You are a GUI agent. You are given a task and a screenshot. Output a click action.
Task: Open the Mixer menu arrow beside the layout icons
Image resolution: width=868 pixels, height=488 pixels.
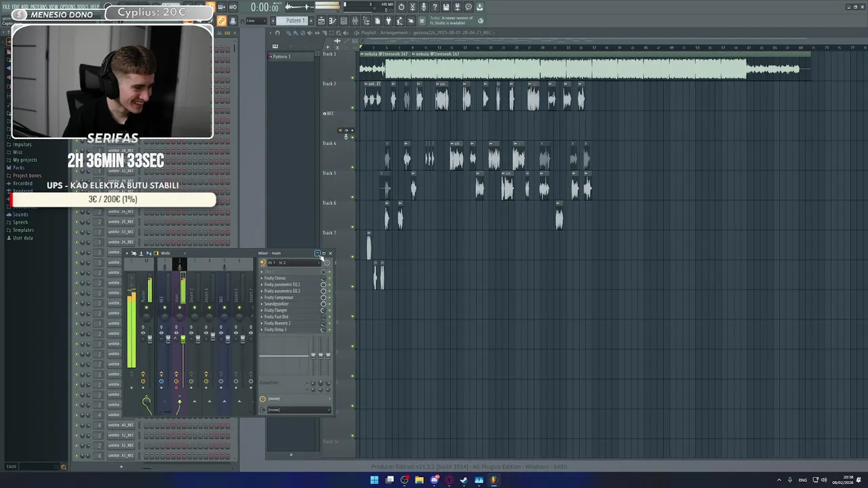click(127, 253)
